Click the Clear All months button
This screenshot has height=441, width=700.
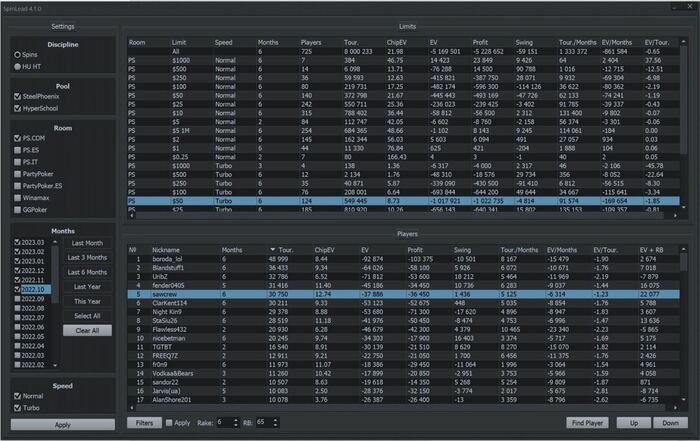[87, 331]
